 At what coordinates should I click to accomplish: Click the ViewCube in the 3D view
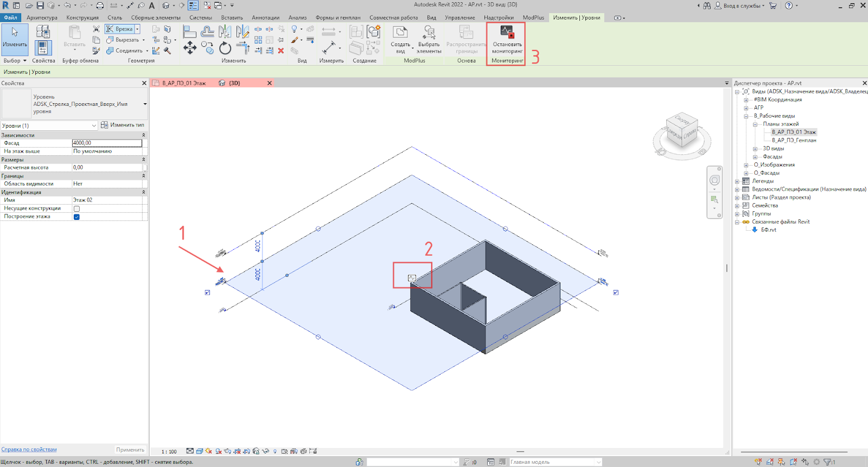[681, 130]
